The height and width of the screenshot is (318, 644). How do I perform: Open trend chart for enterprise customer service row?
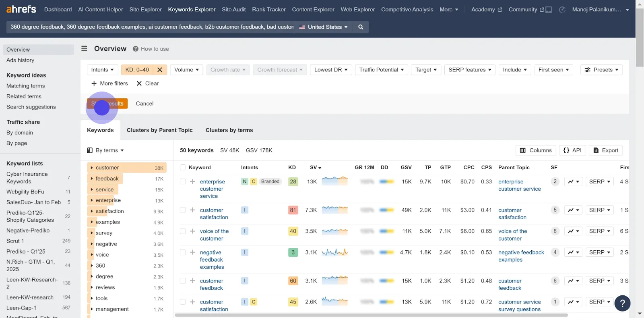click(573, 182)
